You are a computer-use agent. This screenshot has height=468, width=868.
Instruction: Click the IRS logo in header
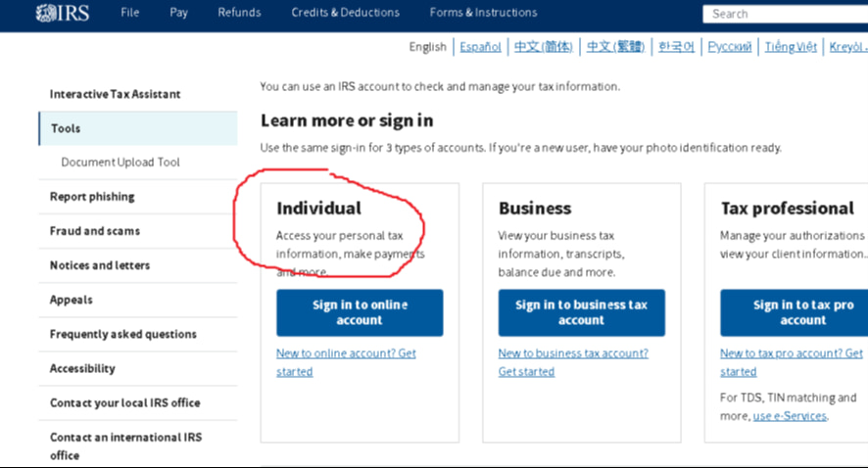(x=64, y=13)
